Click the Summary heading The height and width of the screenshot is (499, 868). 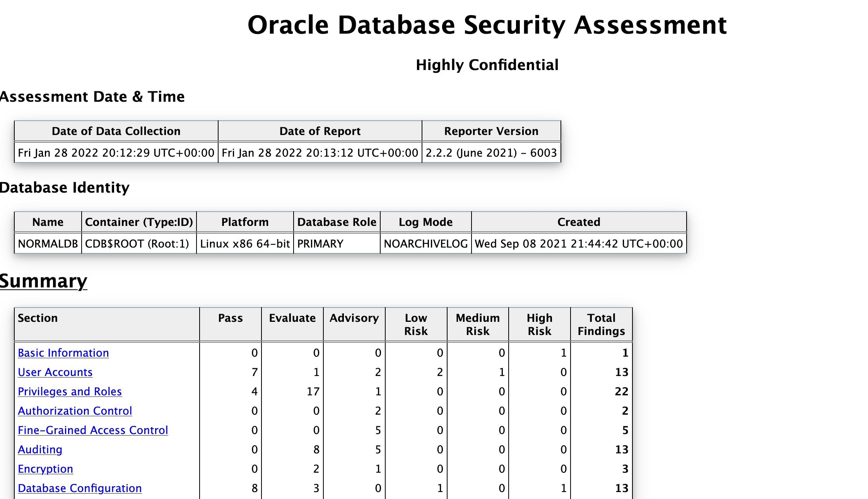[x=43, y=281]
